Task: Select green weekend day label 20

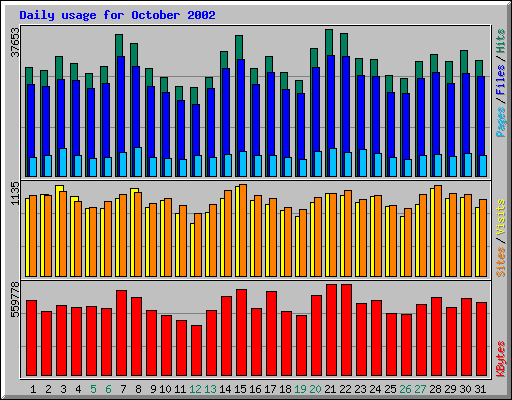Action: coord(315,389)
